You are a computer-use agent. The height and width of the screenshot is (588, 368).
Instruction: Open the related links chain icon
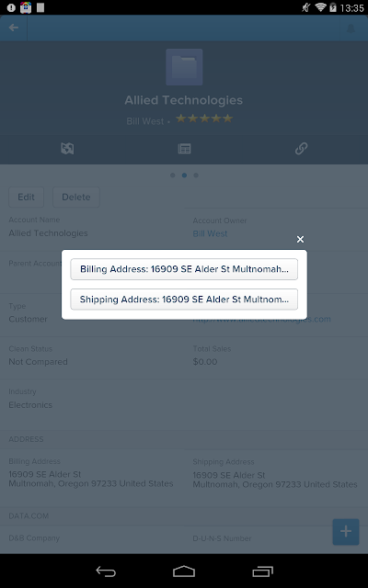coord(301,149)
